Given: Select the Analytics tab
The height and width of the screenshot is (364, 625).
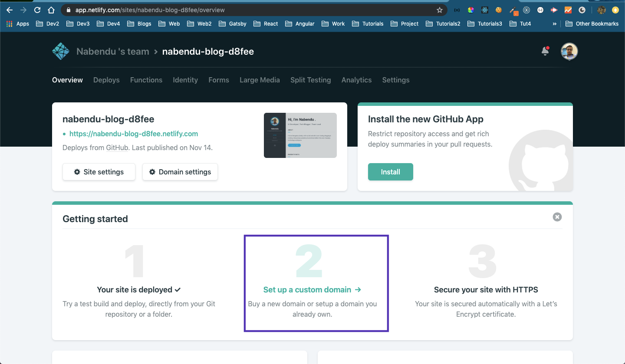Looking at the screenshot, I should [356, 80].
